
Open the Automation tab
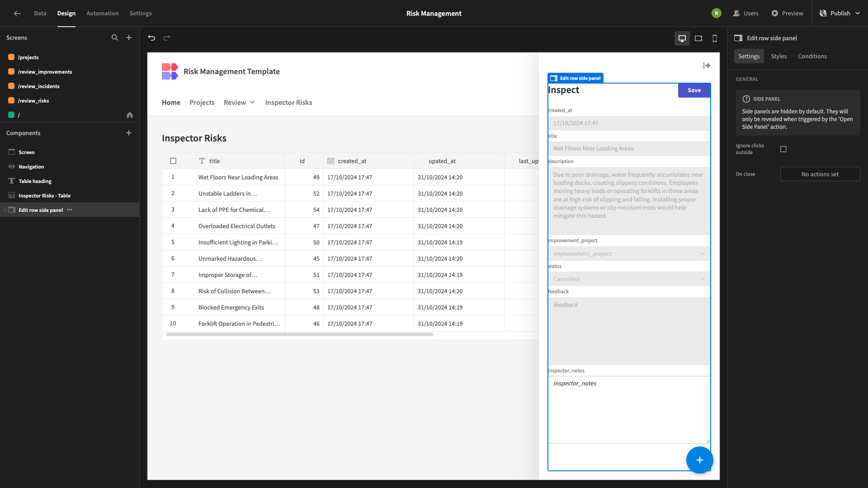coord(103,14)
